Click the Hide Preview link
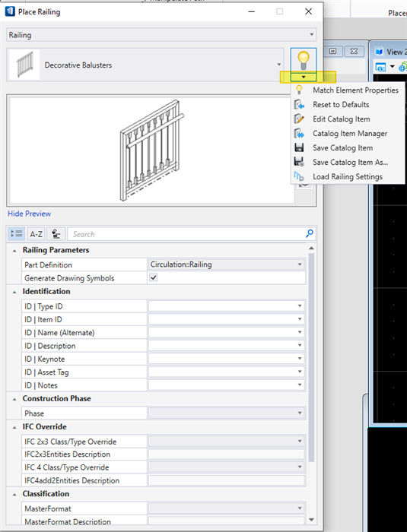Image resolution: width=407 pixels, height=532 pixels. pos(29,214)
